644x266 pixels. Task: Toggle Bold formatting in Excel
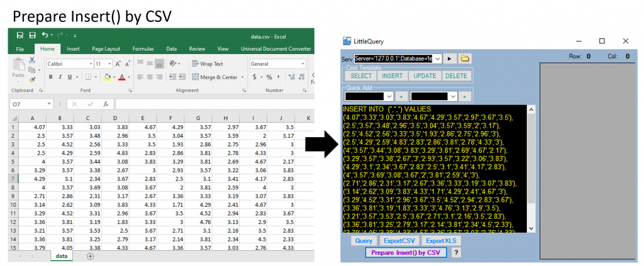(51, 77)
